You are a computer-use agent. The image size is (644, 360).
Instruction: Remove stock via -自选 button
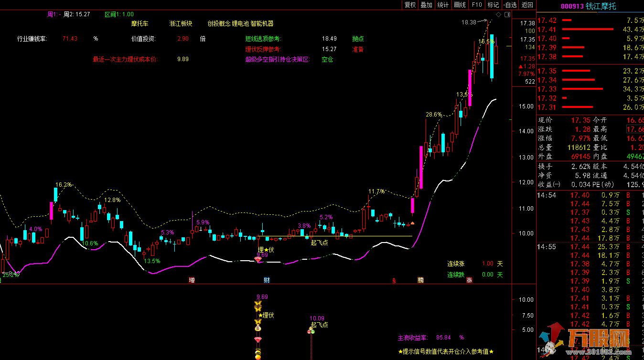510,5
